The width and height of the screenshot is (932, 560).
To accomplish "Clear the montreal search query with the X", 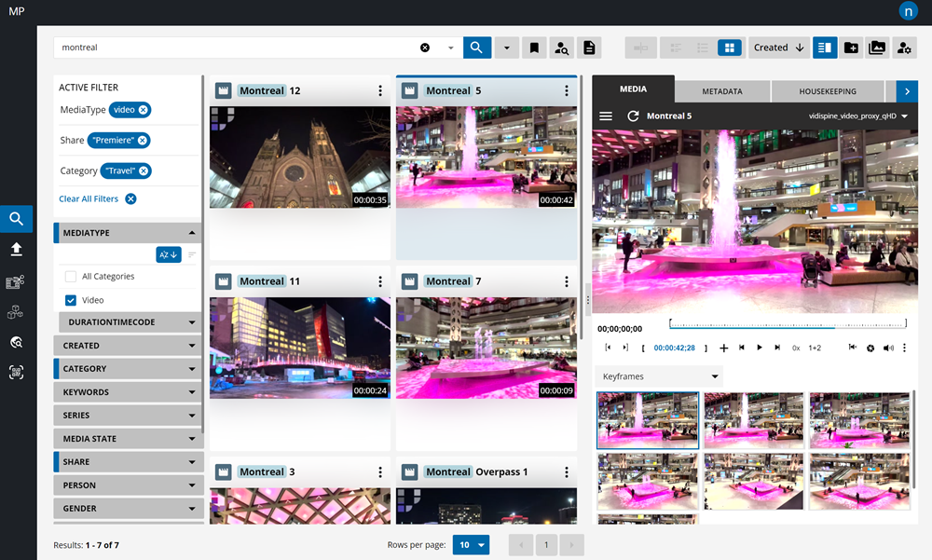I will pos(426,47).
